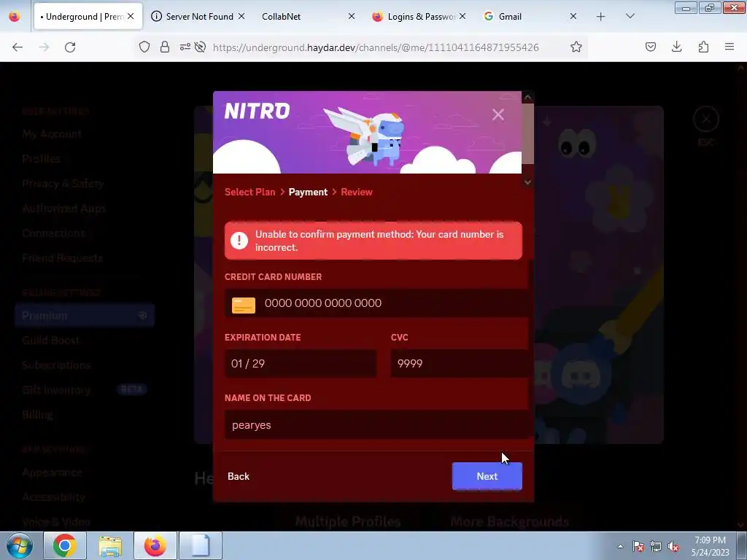Go back to the previous page
747x560 pixels.
pos(18,47)
